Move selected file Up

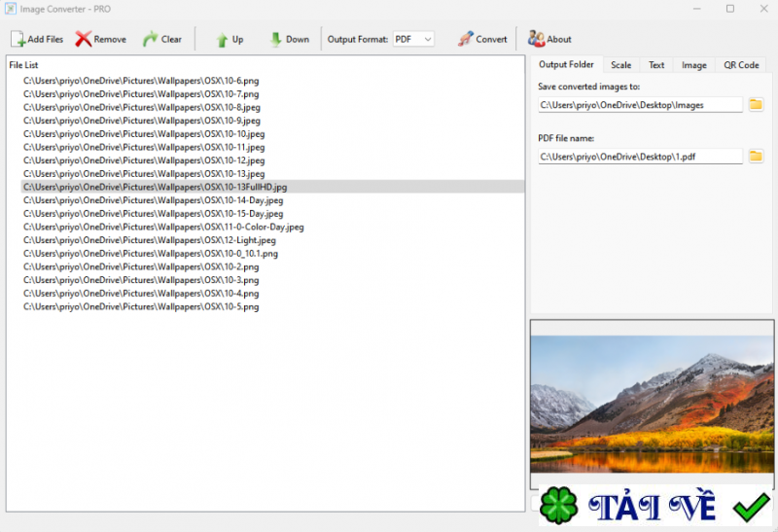(230, 40)
